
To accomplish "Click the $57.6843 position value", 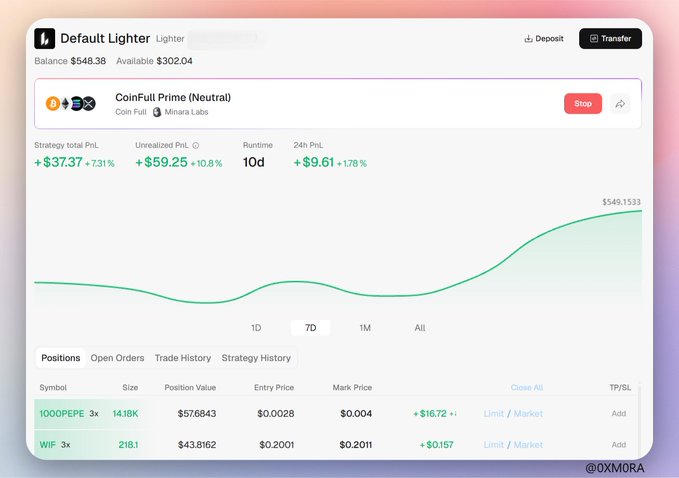I will [197, 413].
